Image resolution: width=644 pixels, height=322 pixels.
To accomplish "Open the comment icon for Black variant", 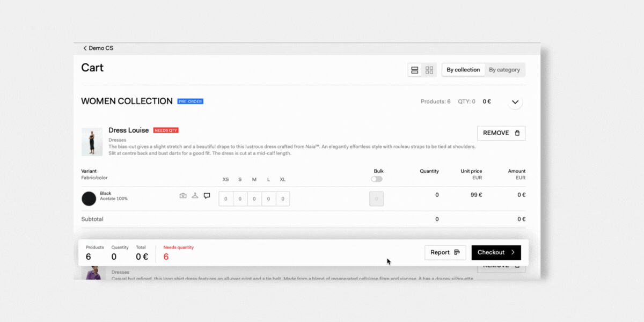I will coord(207,196).
